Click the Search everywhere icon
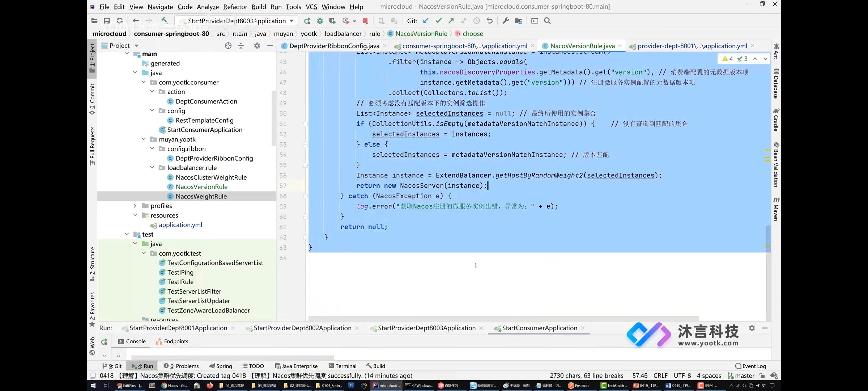The image size is (868, 391). click(548, 21)
